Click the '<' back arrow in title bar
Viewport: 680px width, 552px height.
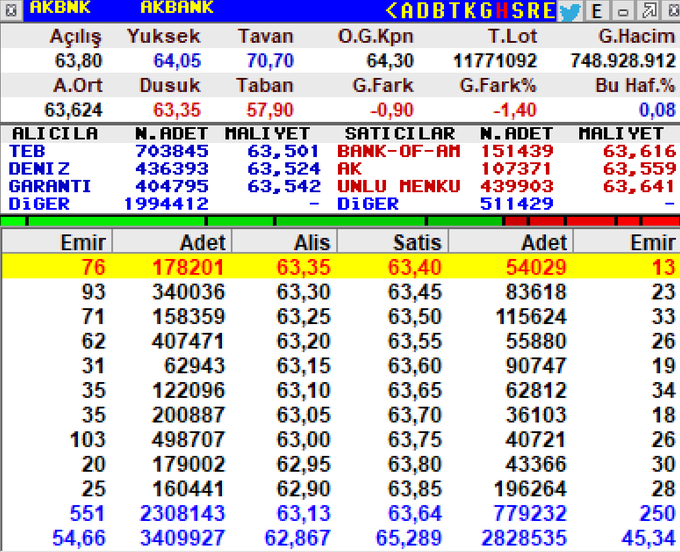(392, 11)
